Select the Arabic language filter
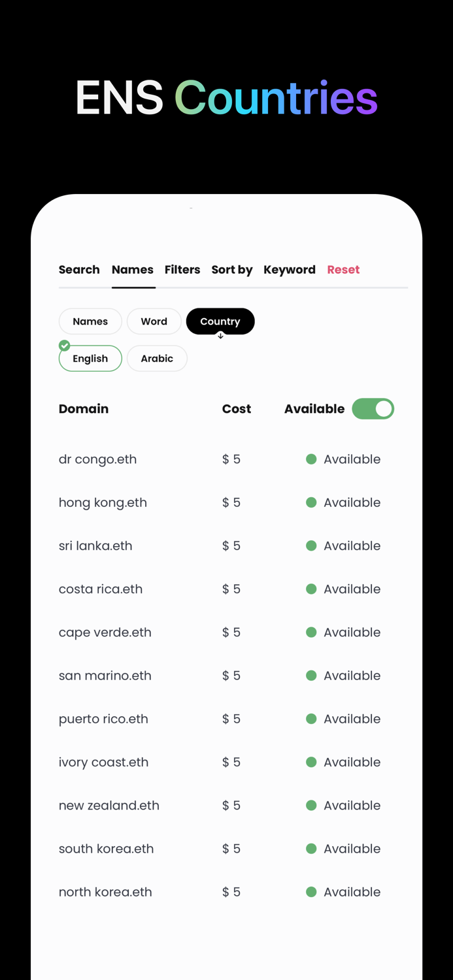The image size is (453, 980). tap(157, 358)
